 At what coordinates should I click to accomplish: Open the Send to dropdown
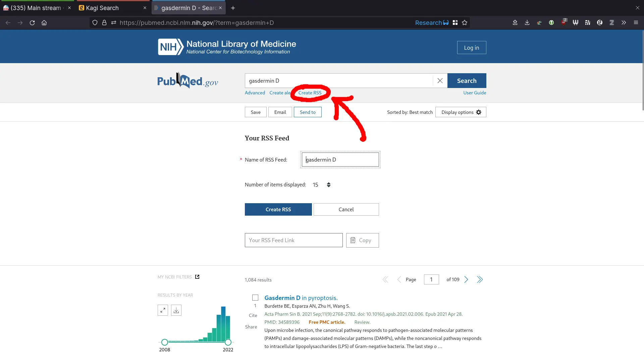[308, 112]
